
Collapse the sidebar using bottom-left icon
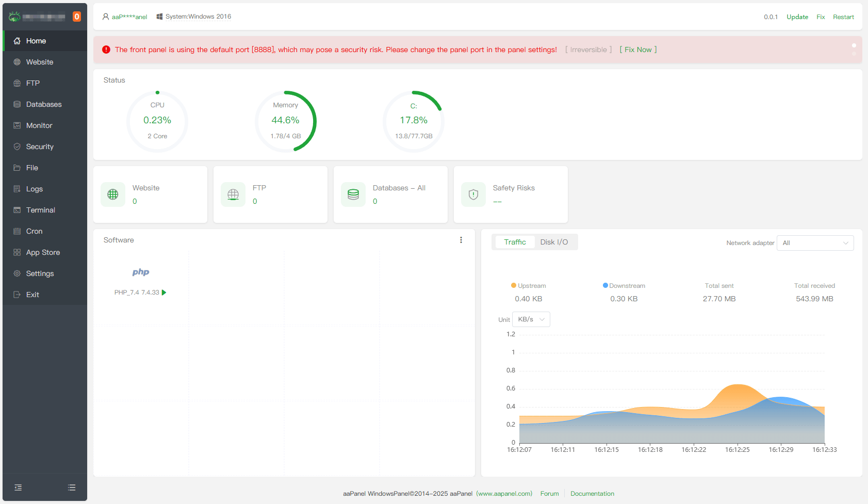click(x=18, y=487)
